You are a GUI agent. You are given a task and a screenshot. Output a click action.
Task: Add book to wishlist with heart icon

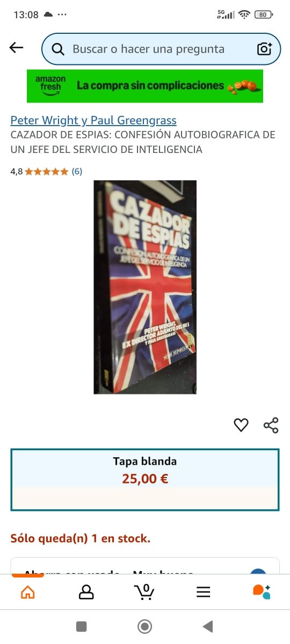(241, 425)
